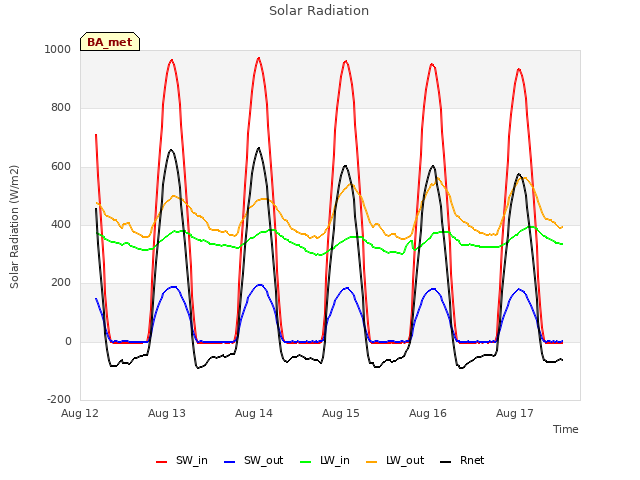This screenshot has height=480, width=640.
Task: Click the blue SW_out peak on Aug 15
Action: point(347,288)
